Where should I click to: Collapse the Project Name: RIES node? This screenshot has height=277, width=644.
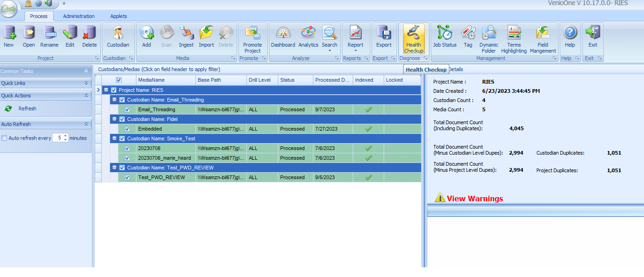pyautogui.click(x=106, y=90)
